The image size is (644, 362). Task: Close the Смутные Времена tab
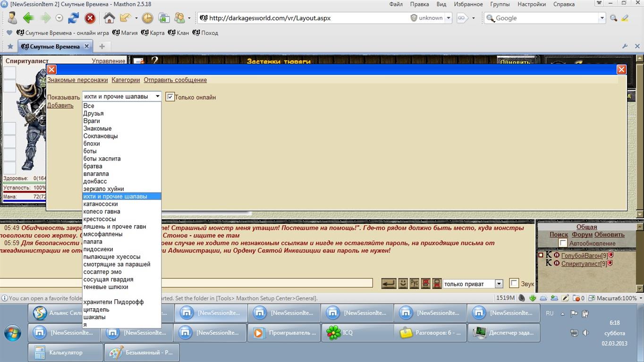coord(87,46)
